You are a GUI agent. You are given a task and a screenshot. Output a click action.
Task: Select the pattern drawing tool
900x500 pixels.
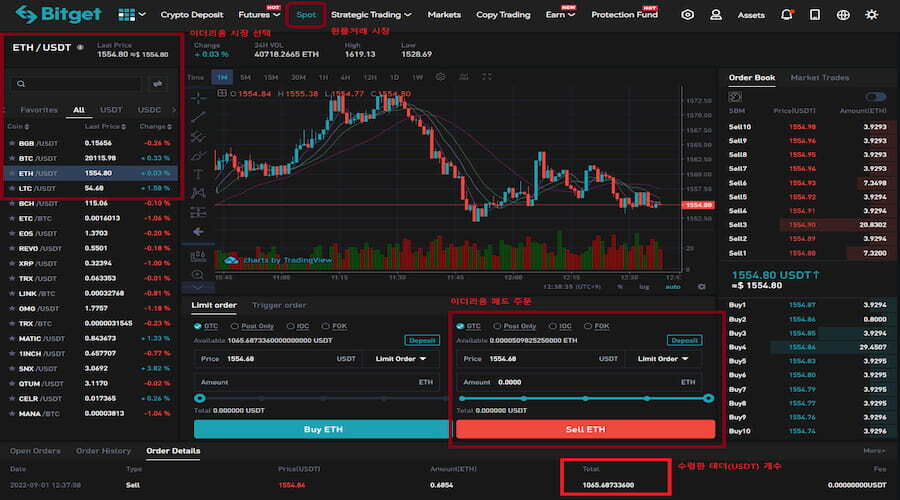point(198,193)
